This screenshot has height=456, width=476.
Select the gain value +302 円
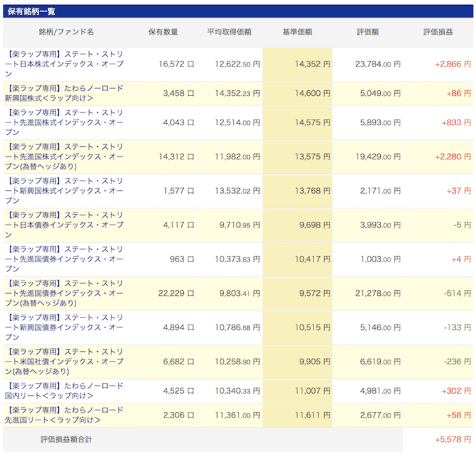tap(456, 390)
